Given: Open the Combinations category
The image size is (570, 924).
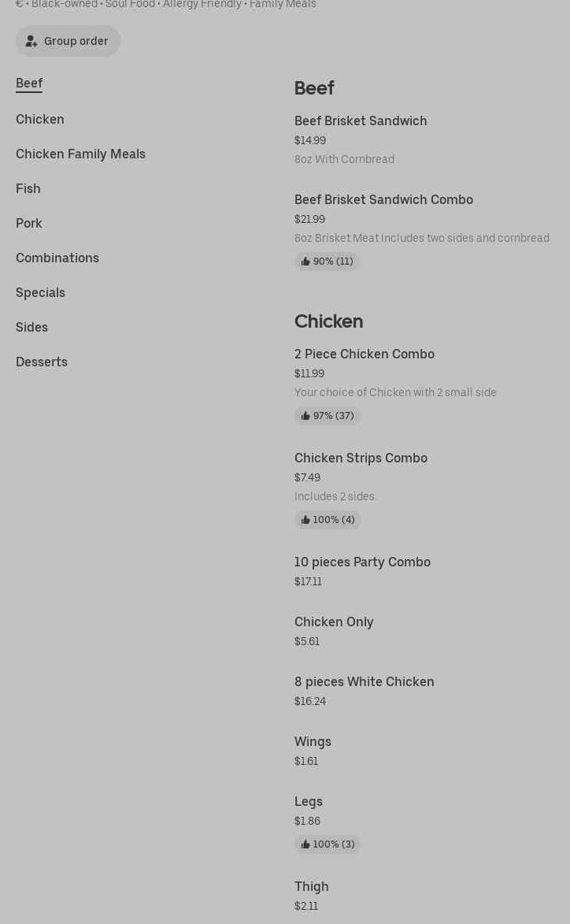Looking at the screenshot, I should point(57,258).
